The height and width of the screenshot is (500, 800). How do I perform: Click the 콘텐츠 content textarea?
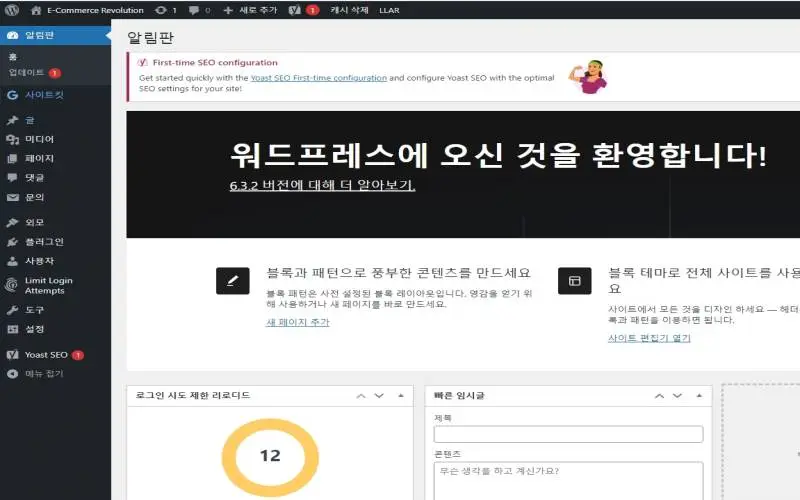568,481
